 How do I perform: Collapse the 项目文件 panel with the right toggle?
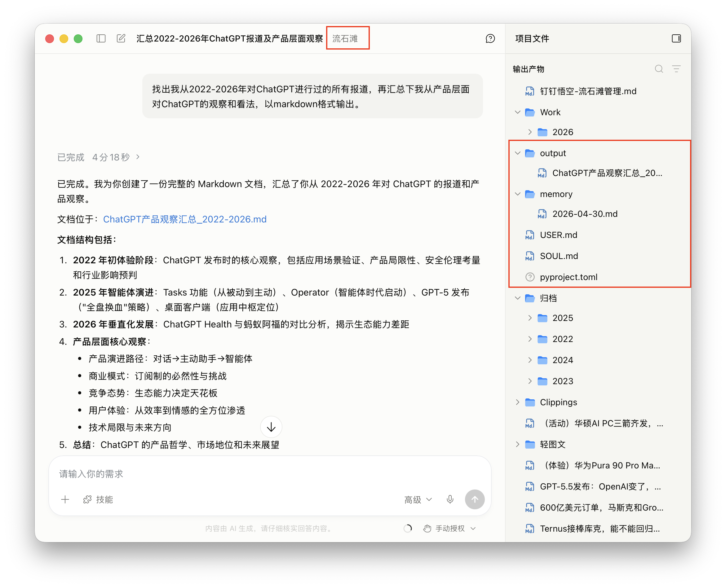[676, 38]
